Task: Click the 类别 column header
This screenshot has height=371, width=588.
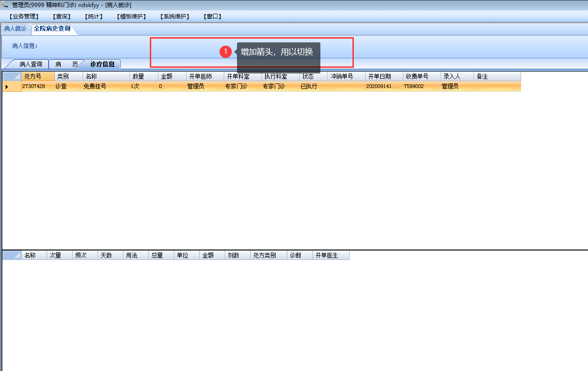Action: (68, 76)
